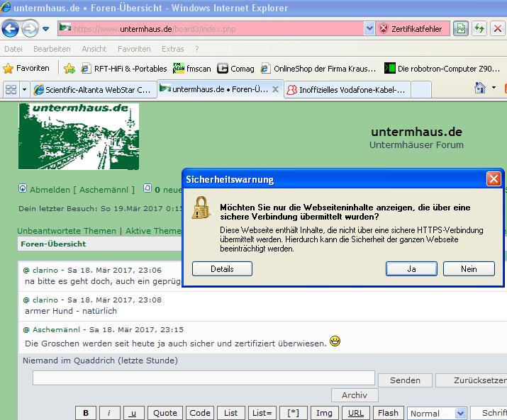507x420 pixels.
Task: Toggle bold with the B button
Action: [x=86, y=413]
